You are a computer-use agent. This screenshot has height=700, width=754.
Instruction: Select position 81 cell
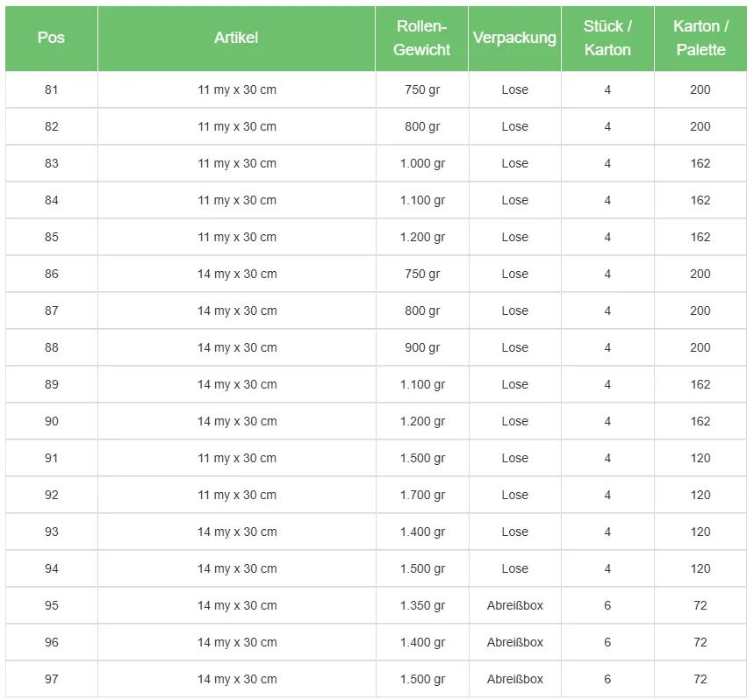[51, 89]
